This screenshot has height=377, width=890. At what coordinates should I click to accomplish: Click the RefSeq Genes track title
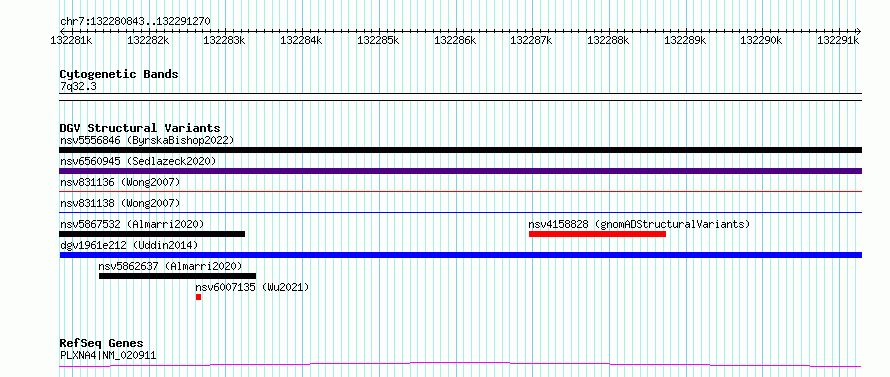point(101,344)
